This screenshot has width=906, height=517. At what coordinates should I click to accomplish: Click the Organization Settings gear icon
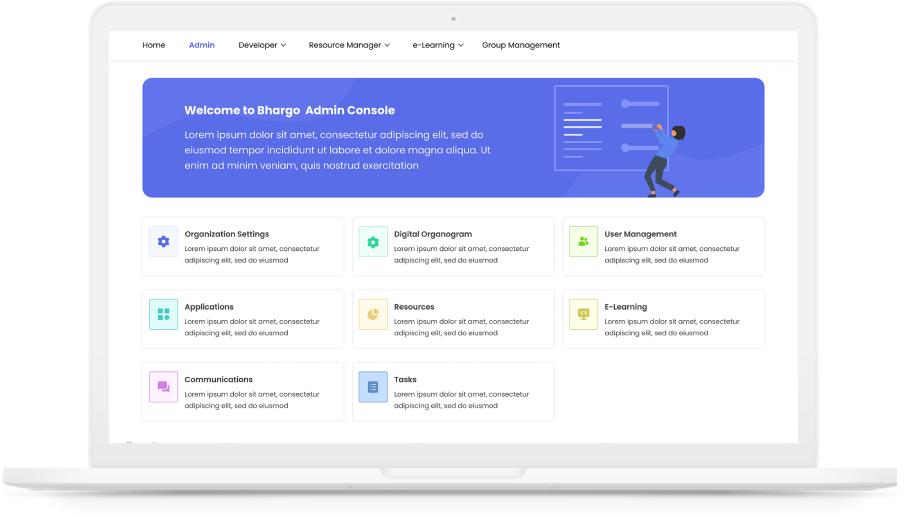(x=163, y=242)
